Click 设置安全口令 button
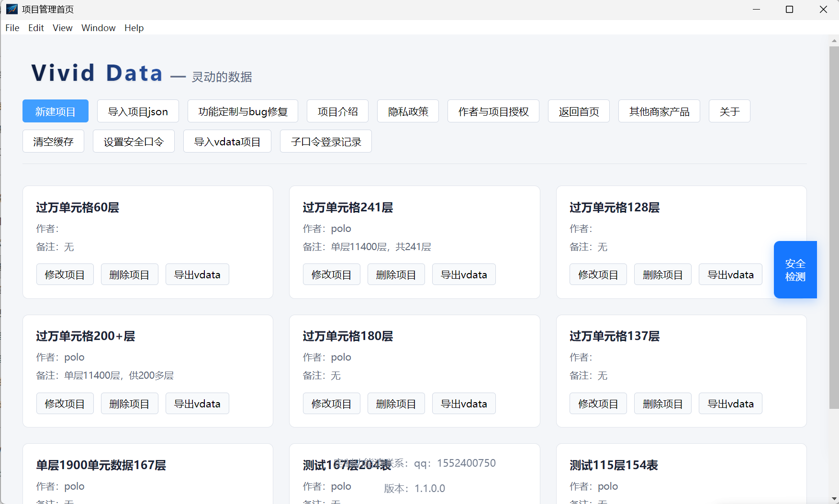 [134, 141]
